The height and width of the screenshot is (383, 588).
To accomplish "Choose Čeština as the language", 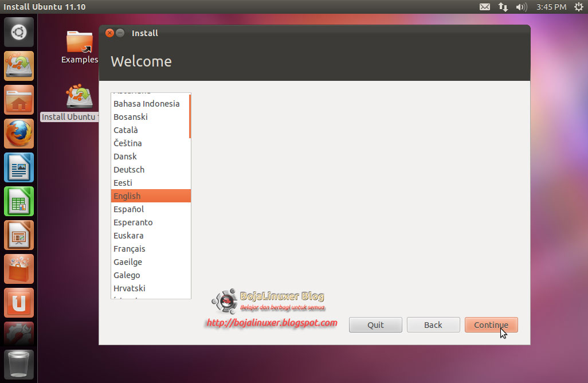I will coord(150,143).
